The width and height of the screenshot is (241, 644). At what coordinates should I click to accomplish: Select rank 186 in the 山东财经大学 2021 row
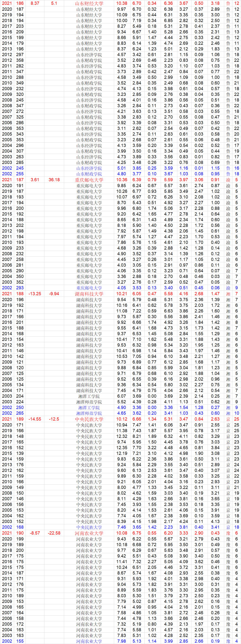coord(20,3)
